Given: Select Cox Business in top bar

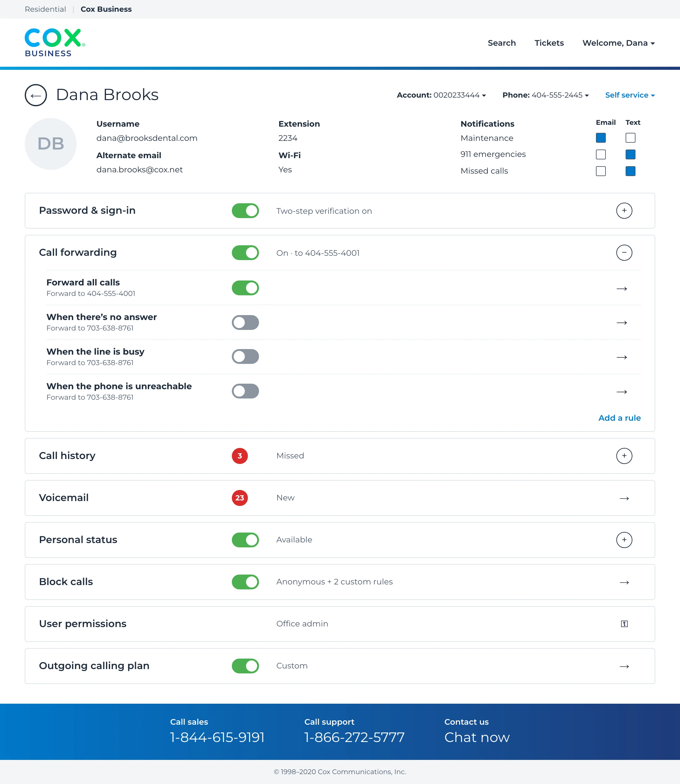Looking at the screenshot, I should click(106, 9).
